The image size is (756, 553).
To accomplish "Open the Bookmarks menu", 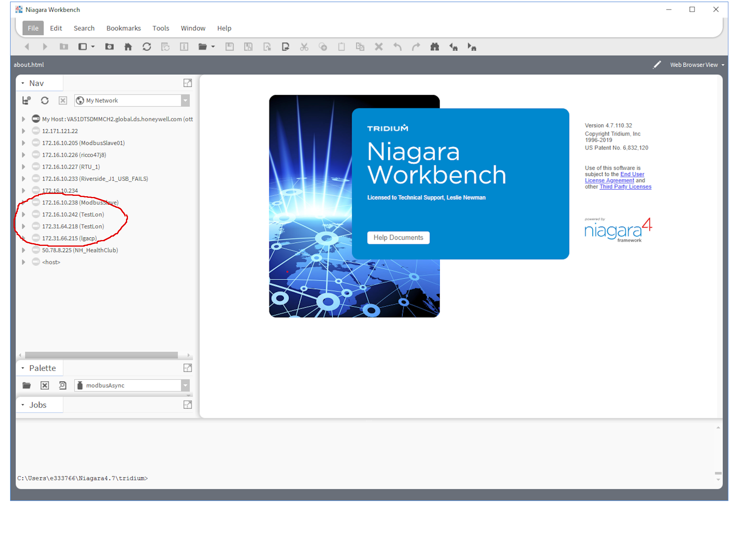I will point(124,28).
